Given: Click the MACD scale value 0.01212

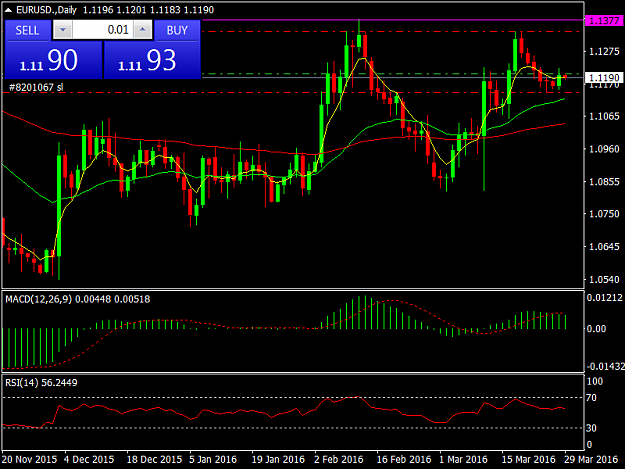Looking at the screenshot, I should [604, 298].
